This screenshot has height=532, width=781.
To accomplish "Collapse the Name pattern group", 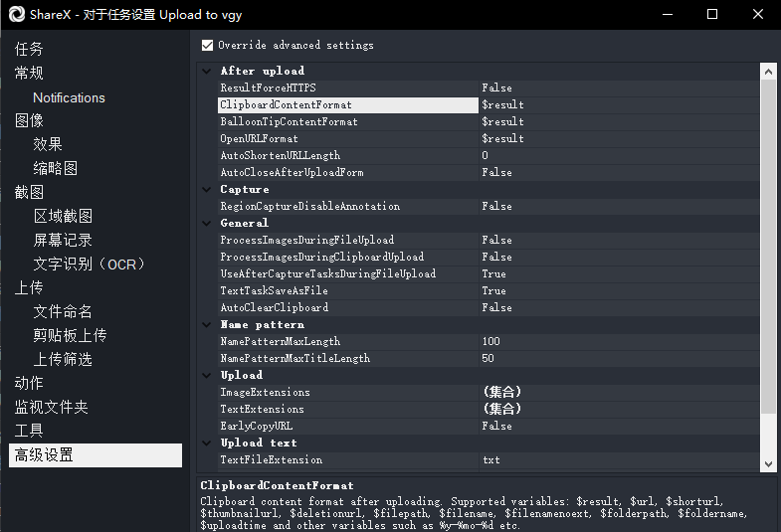I will (x=207, y=325).
